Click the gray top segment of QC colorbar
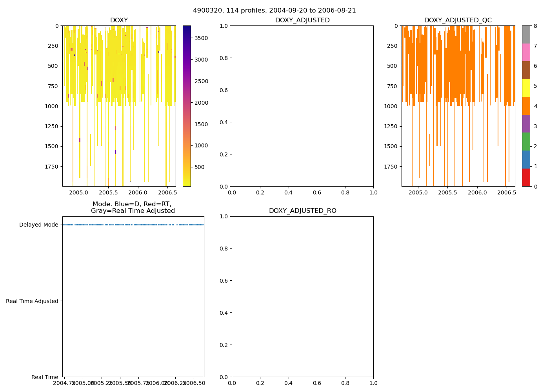 (x=525, y=34)
